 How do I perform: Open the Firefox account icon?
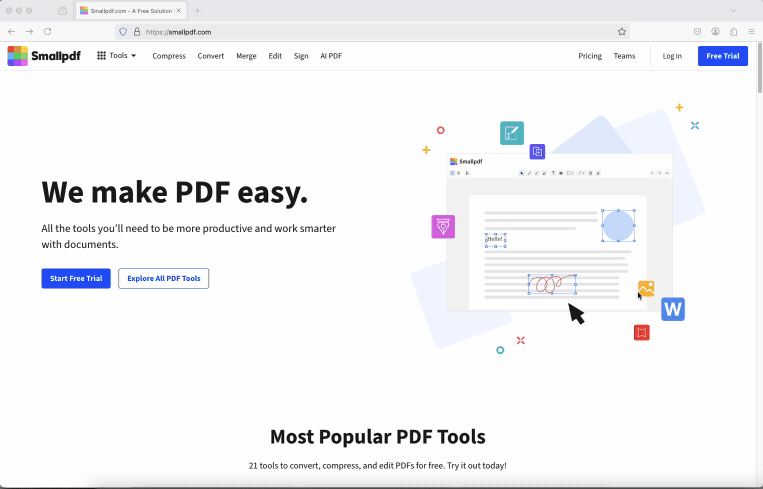click(715, 32)
